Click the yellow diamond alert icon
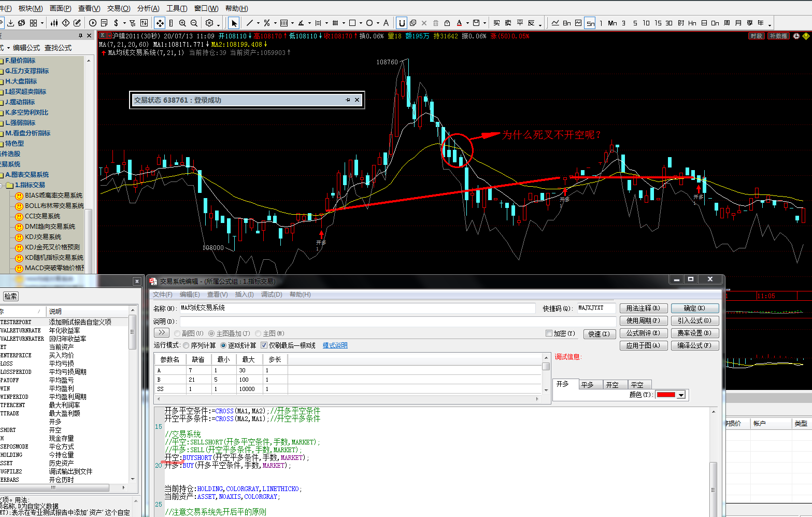Image resolution: width=812 pixels, height=517 pixels. pos(806,36)
